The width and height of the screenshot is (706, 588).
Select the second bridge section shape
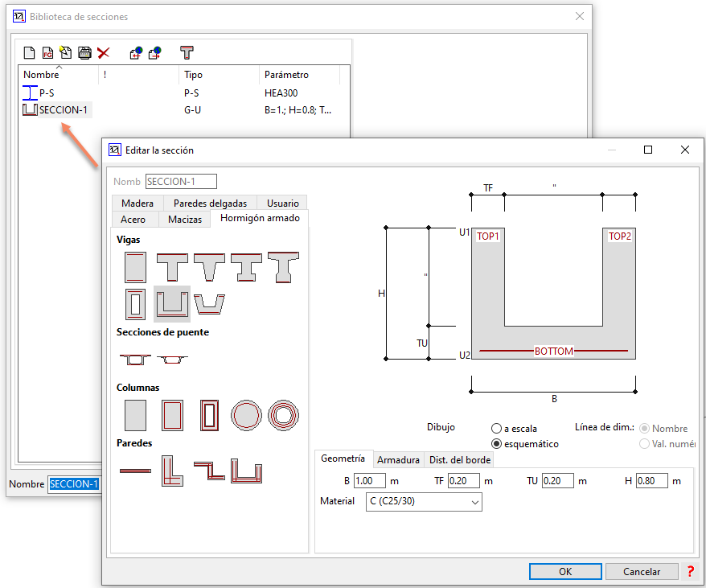tap(172, 359)
